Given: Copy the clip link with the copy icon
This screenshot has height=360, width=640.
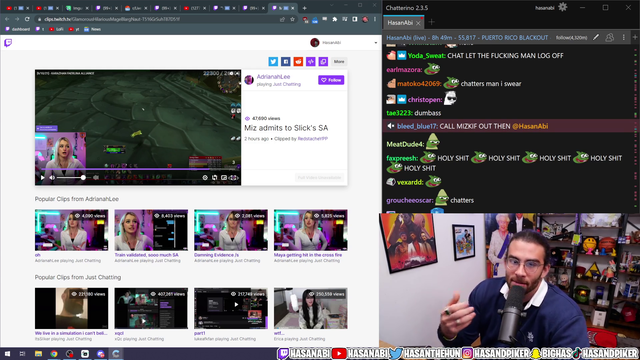Looking at the screenshot, I should click(323, 61).
